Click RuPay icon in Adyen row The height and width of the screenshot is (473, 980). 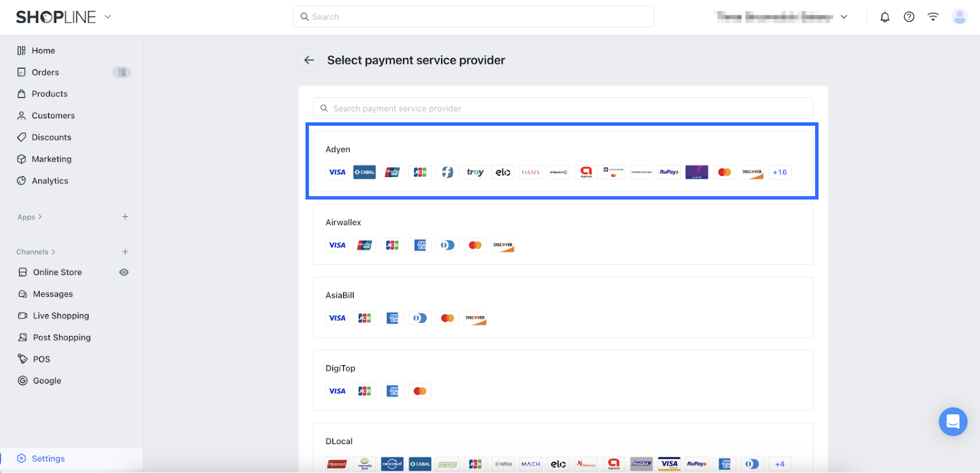click(669, 172)
